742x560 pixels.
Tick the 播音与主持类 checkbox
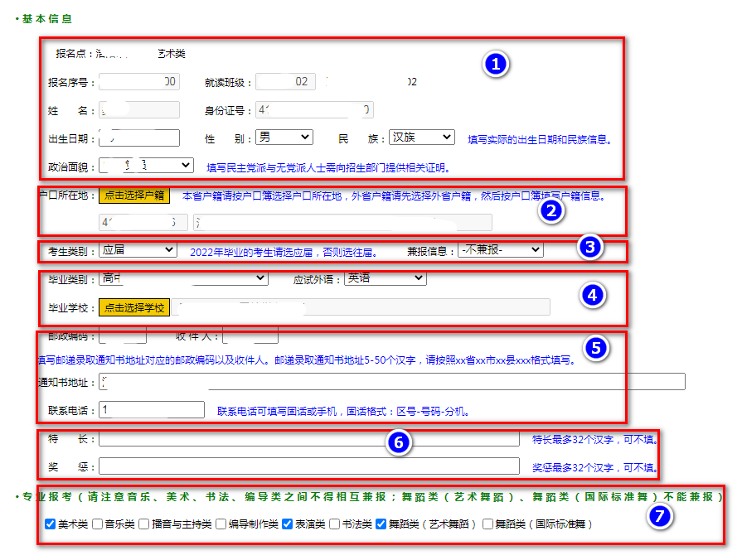144,524
